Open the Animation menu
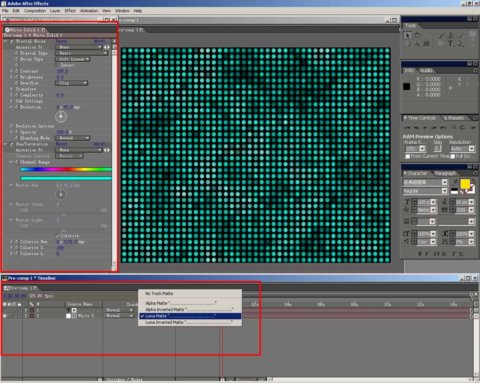This screenshot has height=383, width=480. (89, 11)
